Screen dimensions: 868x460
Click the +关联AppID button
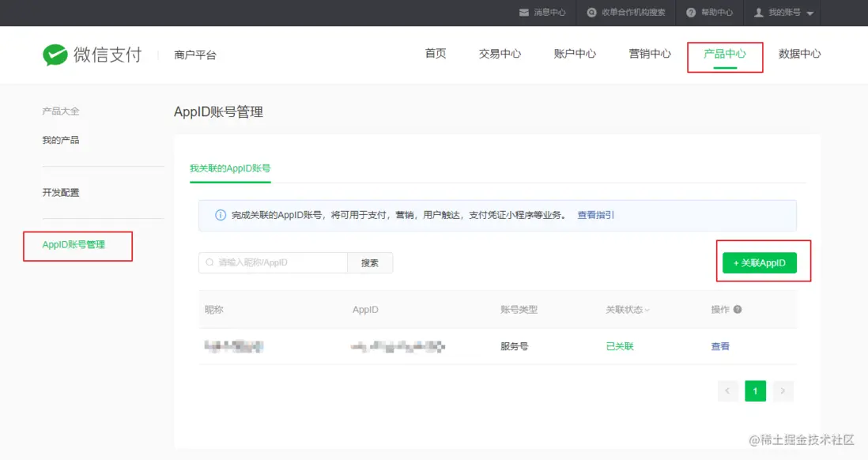click(x=759, y=262)
